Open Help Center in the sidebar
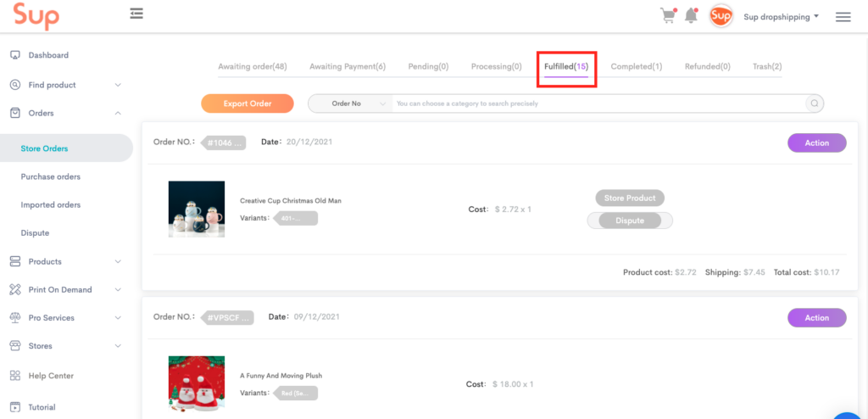Image resolution: width=868 pixels, height=419 pixels. point(51,376)
